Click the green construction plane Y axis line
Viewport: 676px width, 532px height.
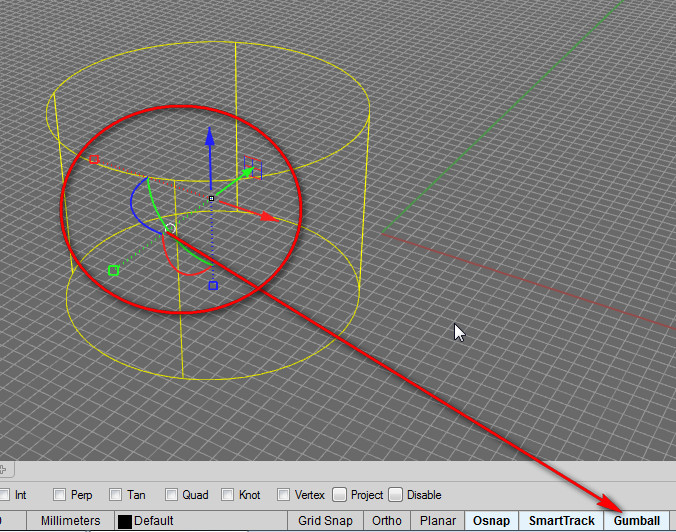500,119
